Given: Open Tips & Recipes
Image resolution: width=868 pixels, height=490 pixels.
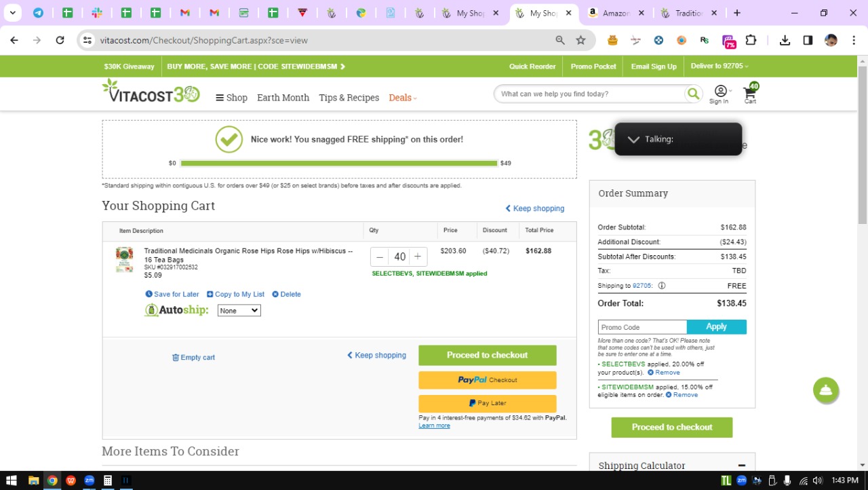Looking at the screenshot, I should pyautogui.click(x=349, y=98).
